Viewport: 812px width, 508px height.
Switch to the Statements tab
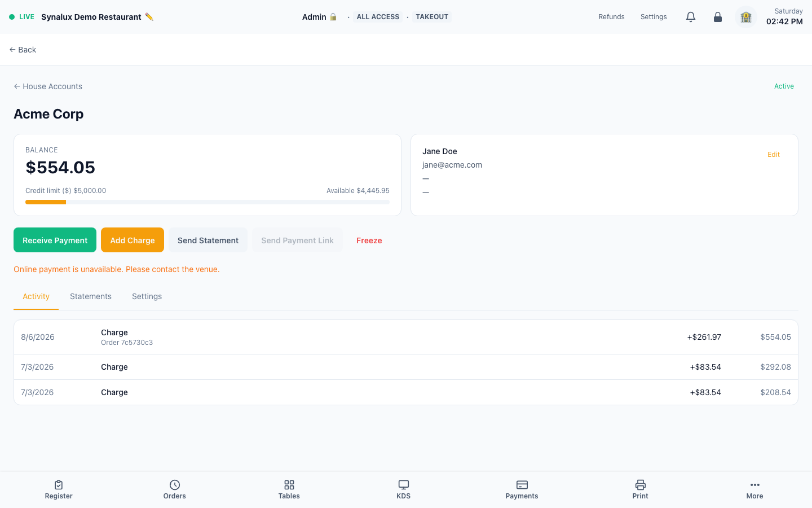(91, 296)
